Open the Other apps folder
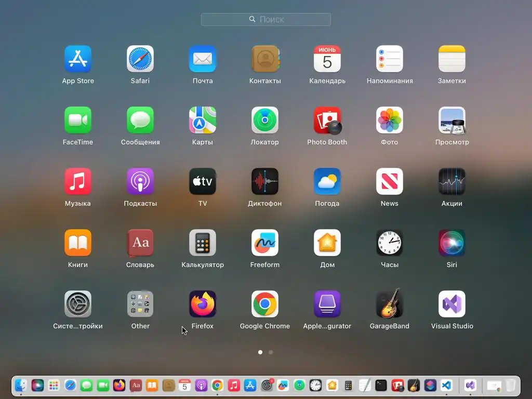Viewport: 532px width, 399px height. 140,304
